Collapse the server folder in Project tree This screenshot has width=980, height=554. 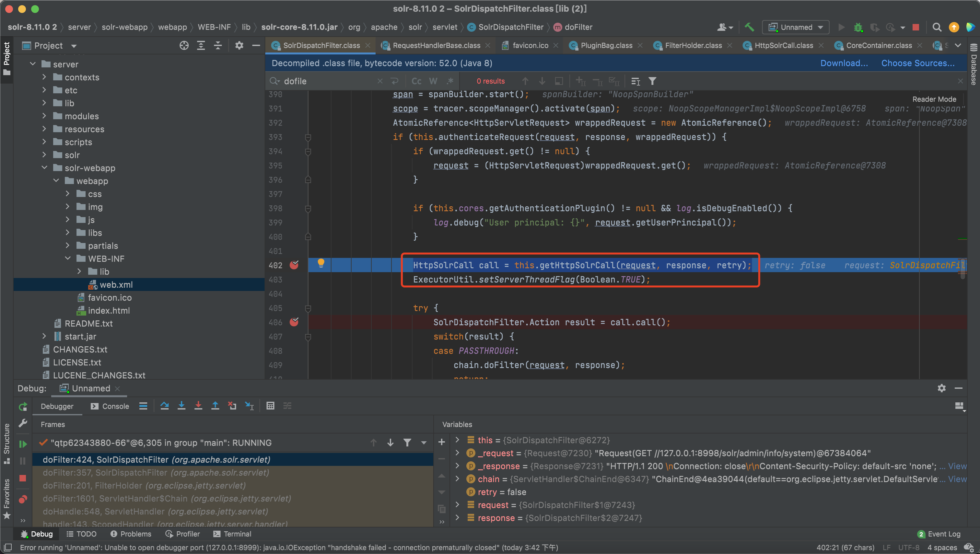coord(33,64)
